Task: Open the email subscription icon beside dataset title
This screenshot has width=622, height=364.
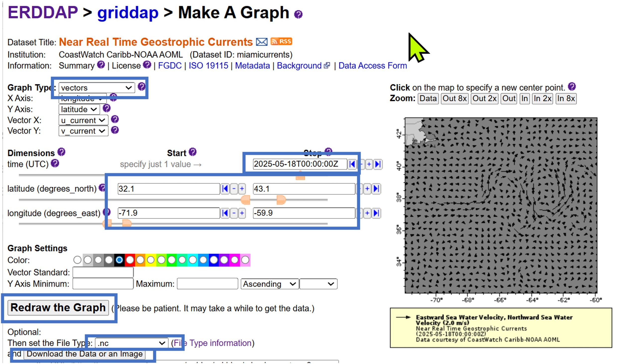Action: [261, 42]
